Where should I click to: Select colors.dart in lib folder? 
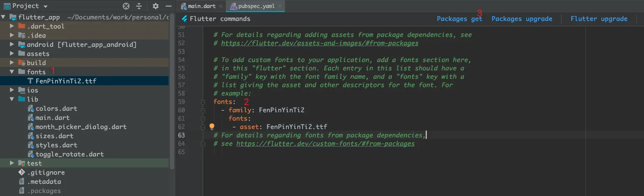(56, 108)
